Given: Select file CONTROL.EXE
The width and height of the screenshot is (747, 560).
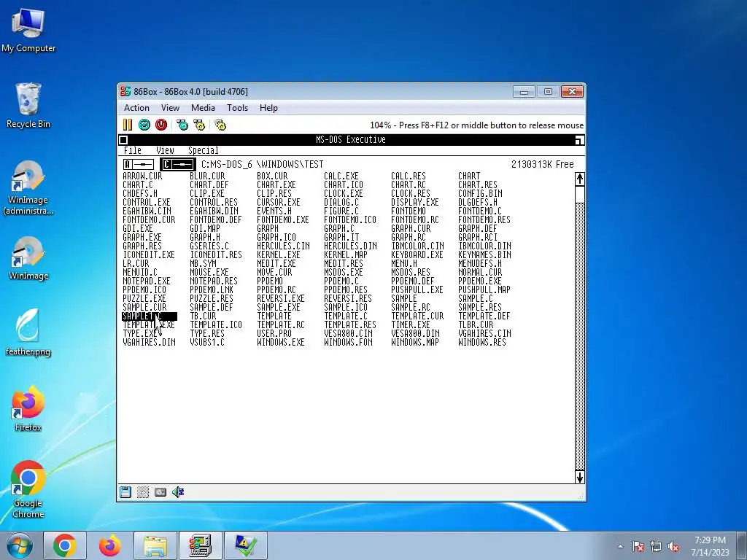Looking at the screenshot, I should pyautogui.click(x=146, y=203).
